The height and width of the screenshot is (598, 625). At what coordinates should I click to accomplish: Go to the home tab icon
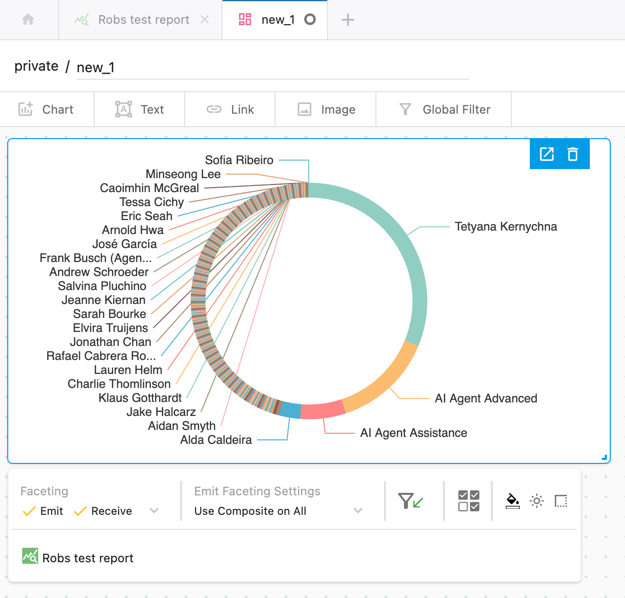(28, 19)
